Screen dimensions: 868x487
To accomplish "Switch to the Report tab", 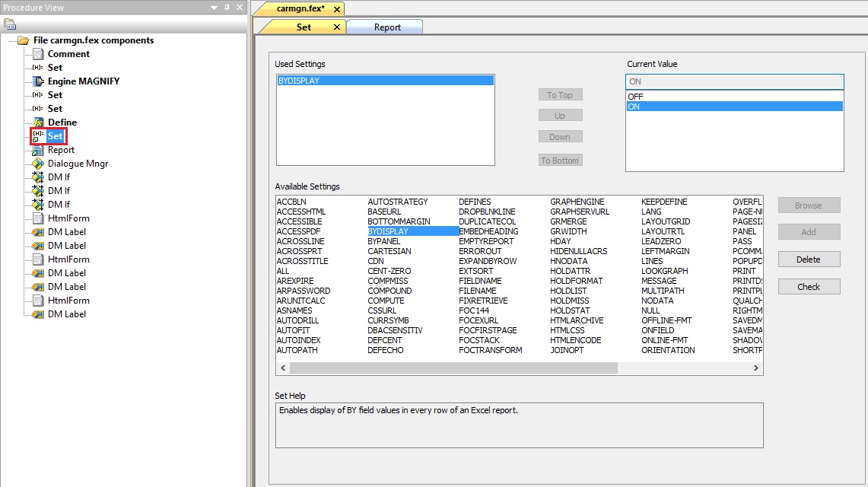I will (x=386, y=27).
